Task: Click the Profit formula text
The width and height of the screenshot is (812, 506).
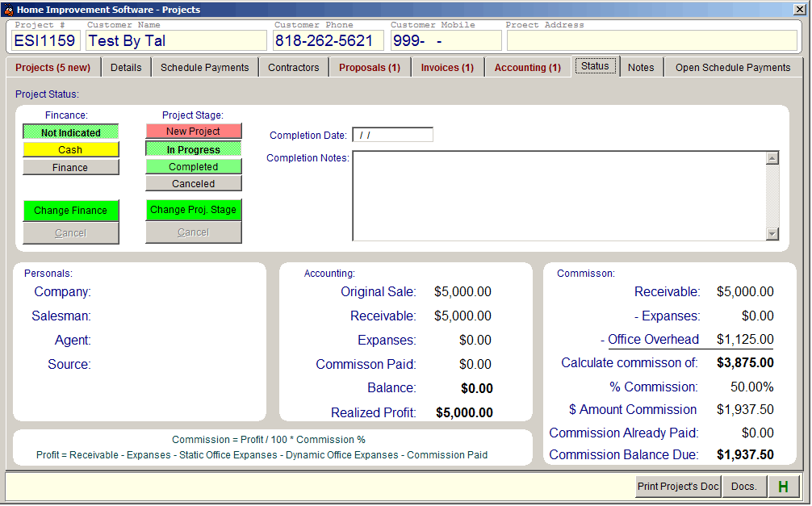Action: pos(262,454)
